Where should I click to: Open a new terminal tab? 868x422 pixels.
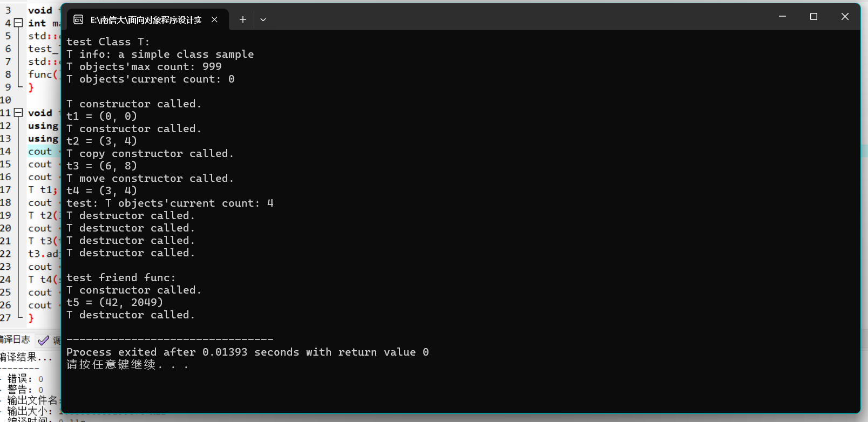243,19
